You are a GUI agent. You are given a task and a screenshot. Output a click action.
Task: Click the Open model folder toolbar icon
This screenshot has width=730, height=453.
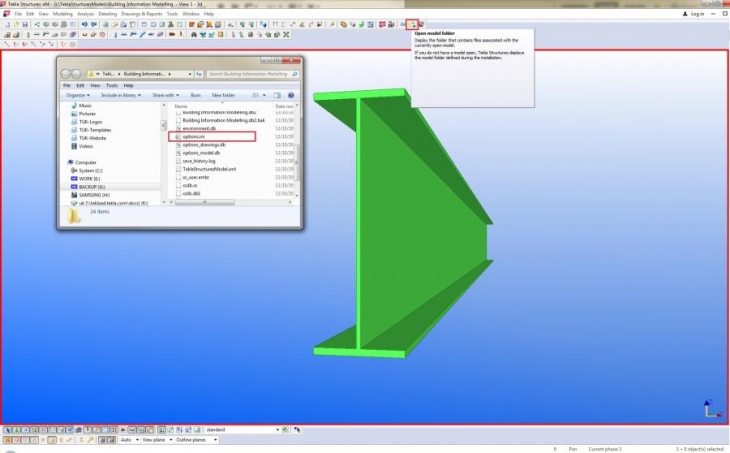tap(412, 24)
